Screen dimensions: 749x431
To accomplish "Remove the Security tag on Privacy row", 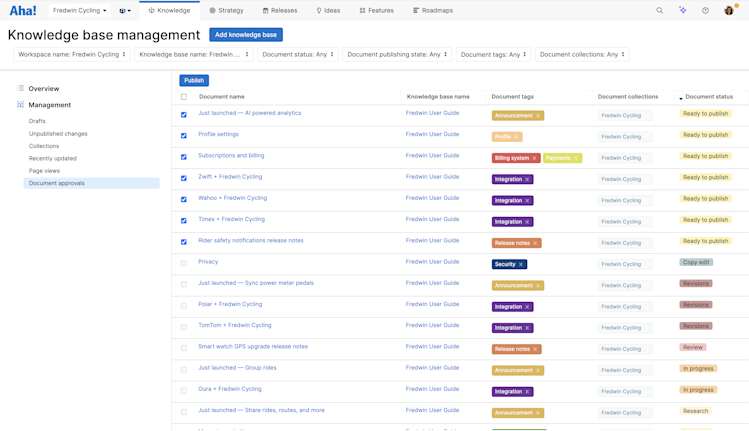I will click(x=521, y=264).
